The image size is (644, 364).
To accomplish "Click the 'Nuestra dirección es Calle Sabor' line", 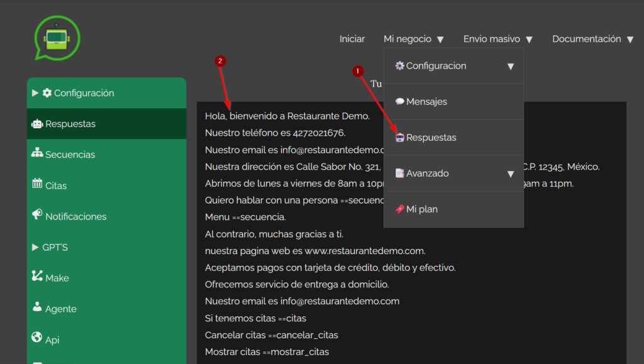I will [x=293, y=167].
